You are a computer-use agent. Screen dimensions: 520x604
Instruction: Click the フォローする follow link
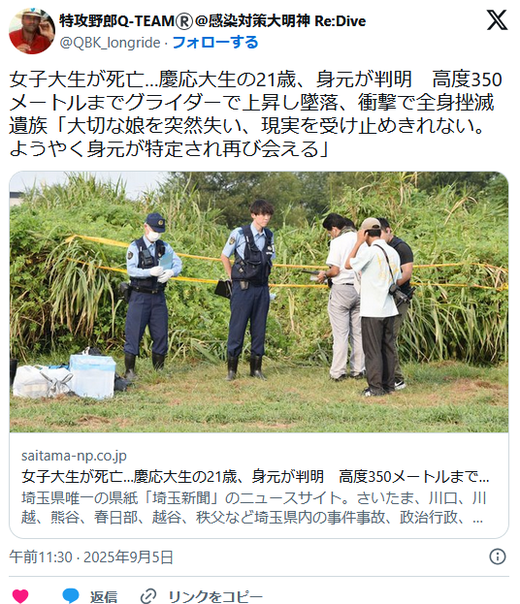[215, 42]
